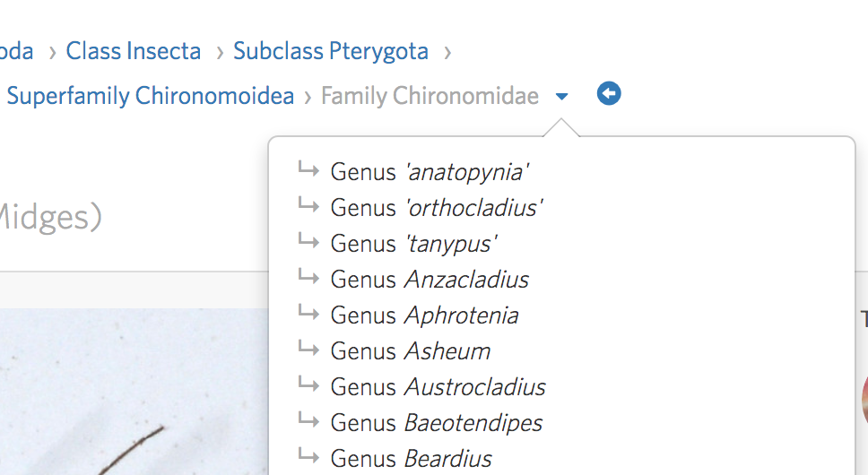The height and width of the screenshot is (475, 868).
Task: Select Genus 'anatopynia' from the list
Action: 429,171
